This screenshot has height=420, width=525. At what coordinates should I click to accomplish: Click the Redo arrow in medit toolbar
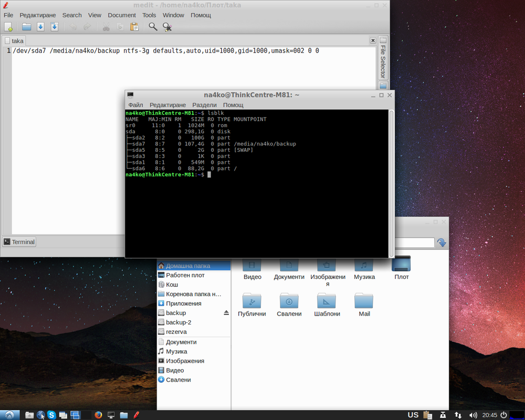click(87, 27)
